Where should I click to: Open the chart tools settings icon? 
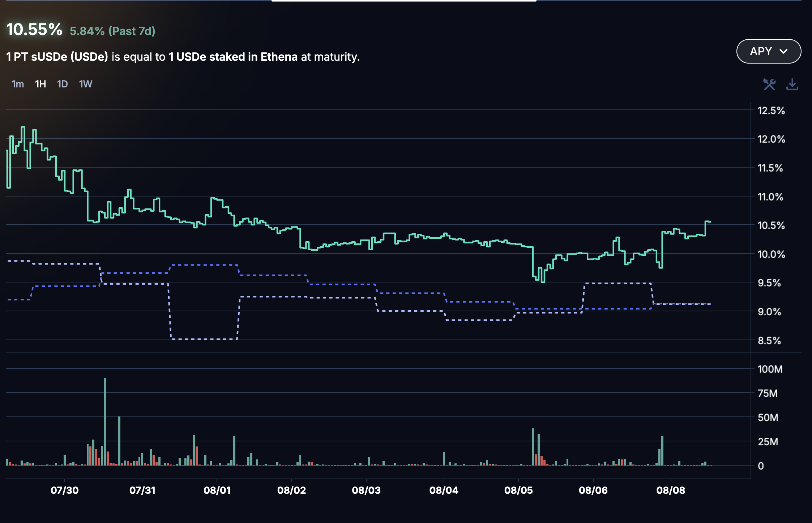769,85
